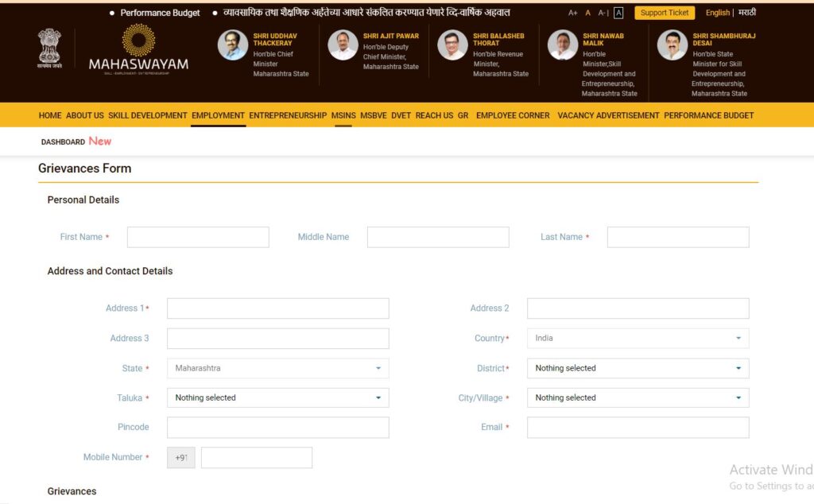
Task: Click Shri Uddhav Thackeray's photo
Action: (x=233, y=45)
